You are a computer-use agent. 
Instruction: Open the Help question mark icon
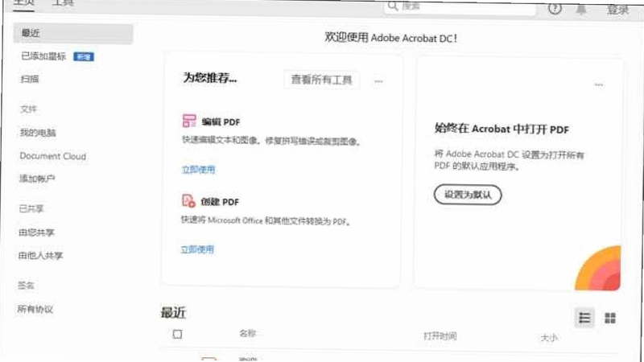point(555,8)
